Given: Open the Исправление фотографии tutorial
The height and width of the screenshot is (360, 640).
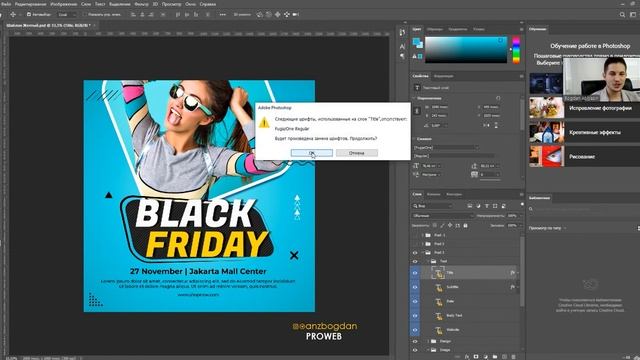Looking at the screenshot, I should [584, 108].
